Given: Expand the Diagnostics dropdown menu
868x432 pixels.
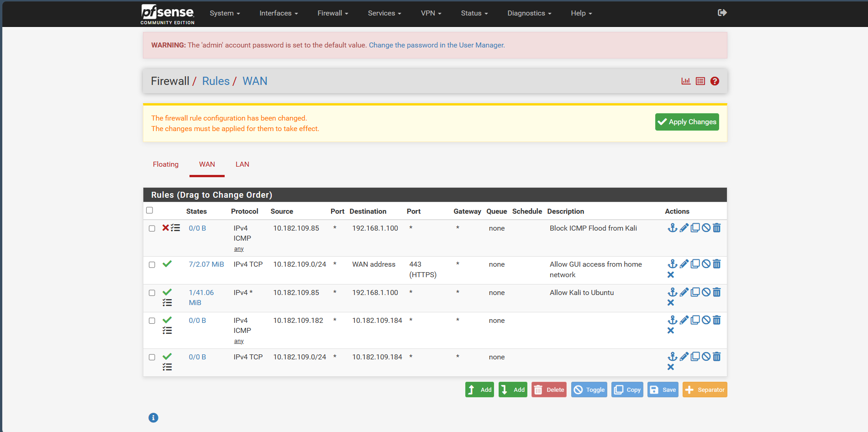Looking at the screenshot, I should (x=529, y=13).
